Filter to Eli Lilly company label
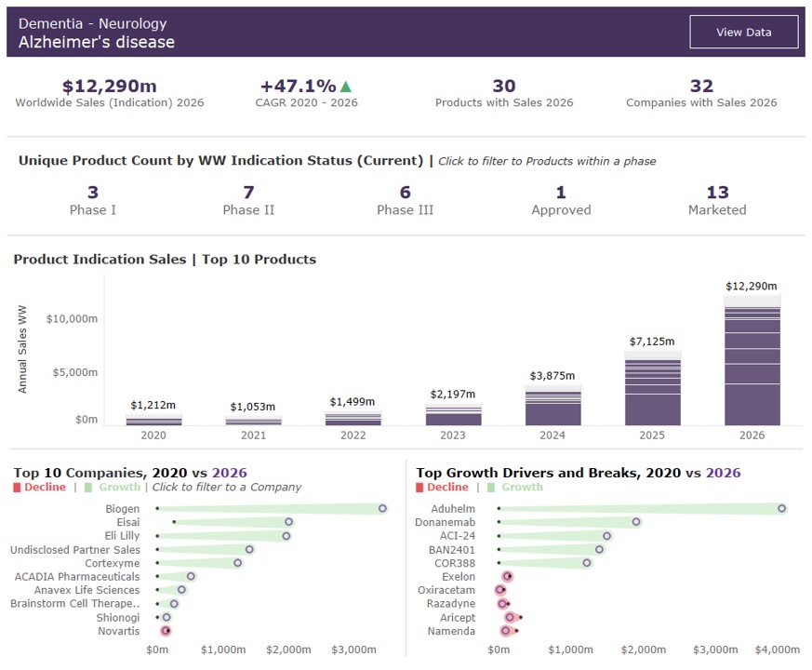The image size is (812, 670). tap(121, 536)
